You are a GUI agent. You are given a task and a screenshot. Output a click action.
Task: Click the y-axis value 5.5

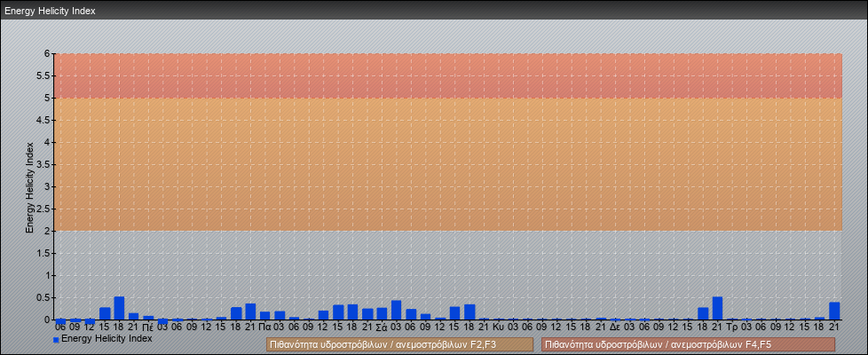click(43, 75)
